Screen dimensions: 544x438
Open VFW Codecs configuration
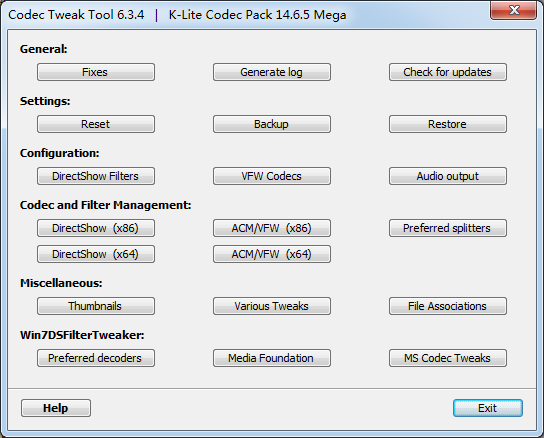click(272, 176)
